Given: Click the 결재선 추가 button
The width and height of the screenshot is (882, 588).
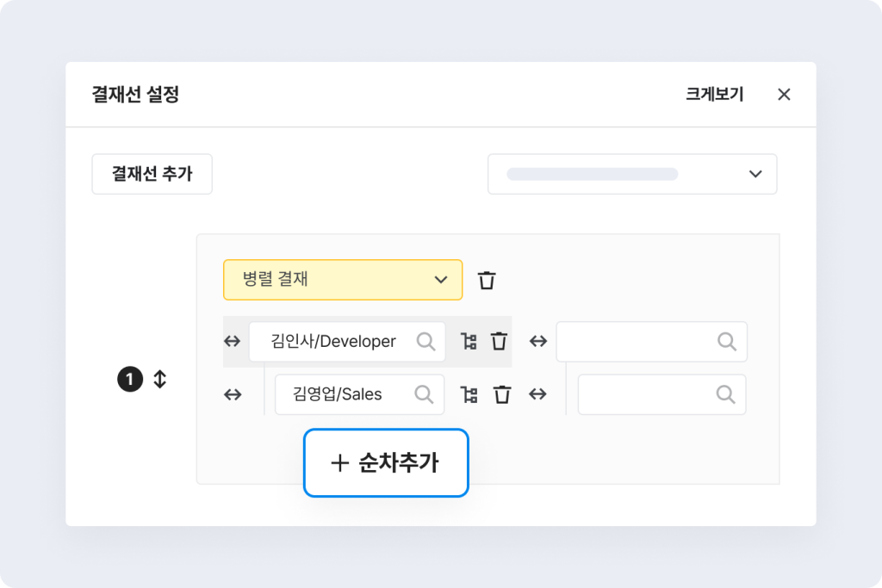Looking at the screenshot, I should point(152,174).
